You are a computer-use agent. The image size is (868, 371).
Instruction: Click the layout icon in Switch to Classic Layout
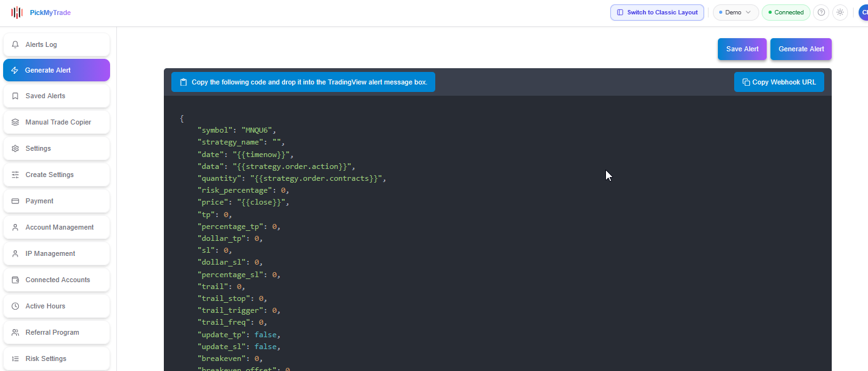[620, 13]
